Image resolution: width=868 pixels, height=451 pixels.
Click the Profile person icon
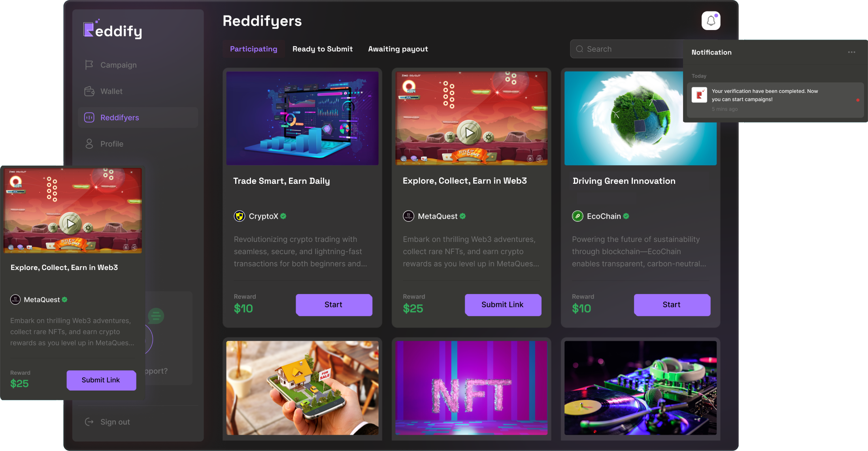(x=89, y=144)
